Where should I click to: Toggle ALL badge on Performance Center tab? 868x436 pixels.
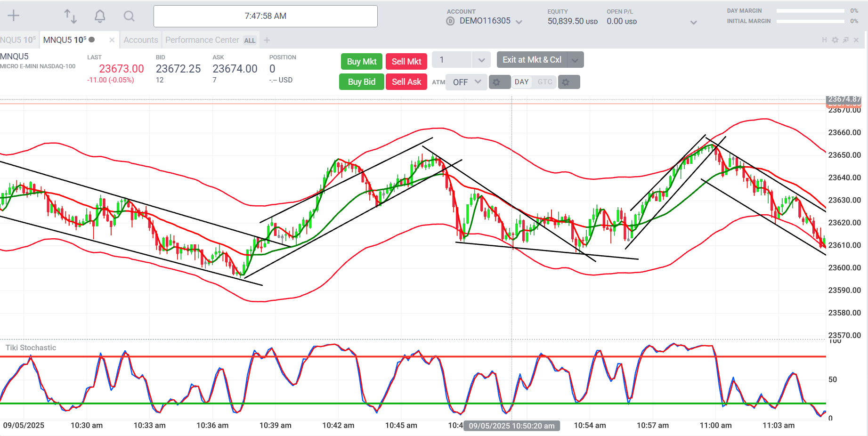[x=250, y=40]
